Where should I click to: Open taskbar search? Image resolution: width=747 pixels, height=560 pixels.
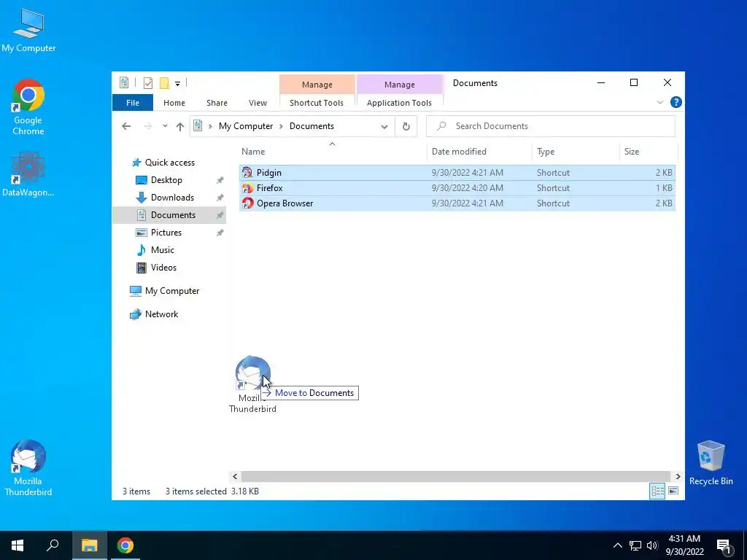53,545
